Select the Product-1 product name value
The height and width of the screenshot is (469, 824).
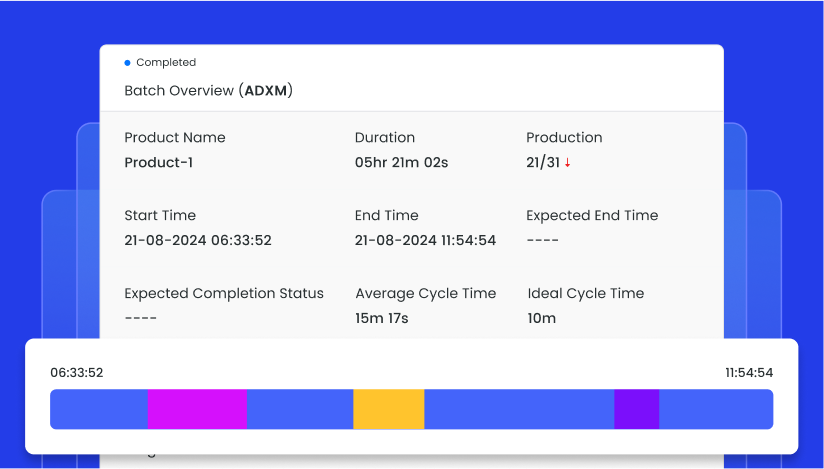(x=158, y=162)
